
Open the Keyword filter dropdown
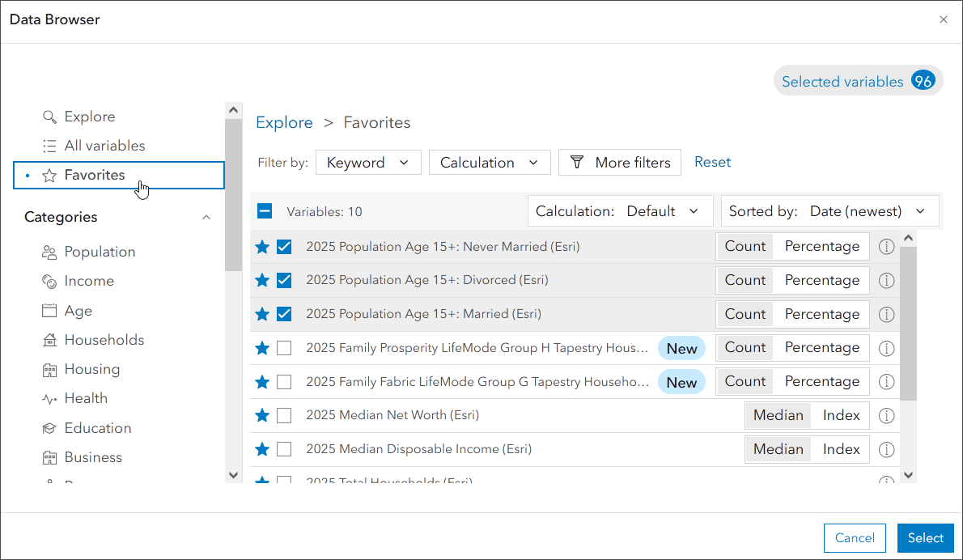(368, 163)
